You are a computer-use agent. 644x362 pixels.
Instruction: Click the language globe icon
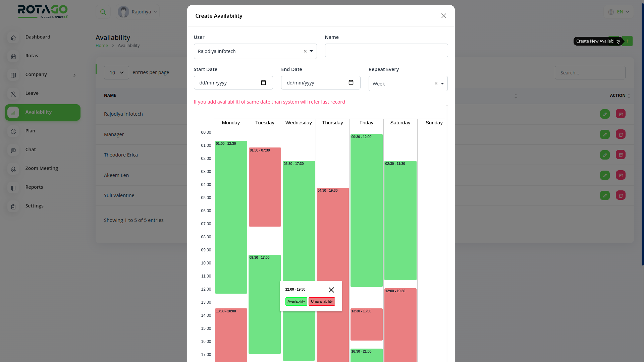(x=611, y=12)
